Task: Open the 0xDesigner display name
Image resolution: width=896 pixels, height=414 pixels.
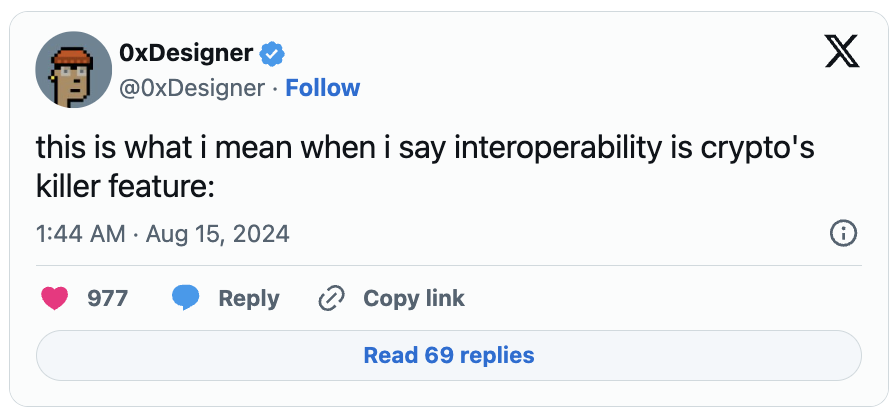Action: point(185,54)
